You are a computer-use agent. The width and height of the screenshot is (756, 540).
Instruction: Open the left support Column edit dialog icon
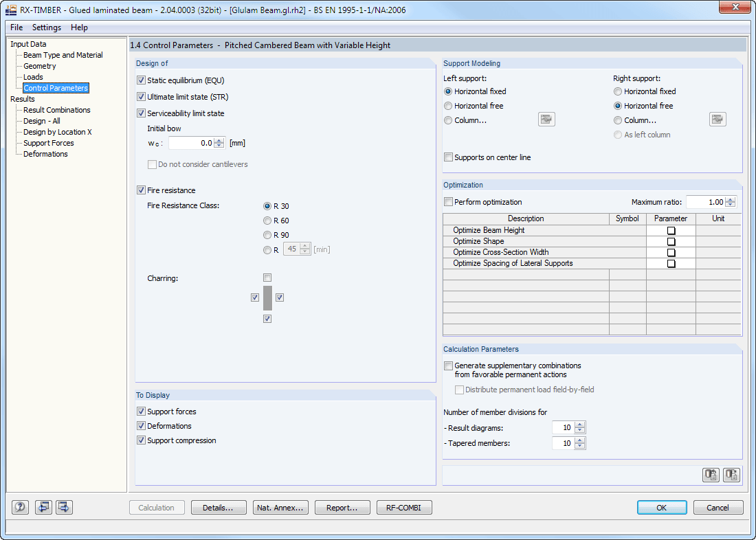click(x=546, y=119)
